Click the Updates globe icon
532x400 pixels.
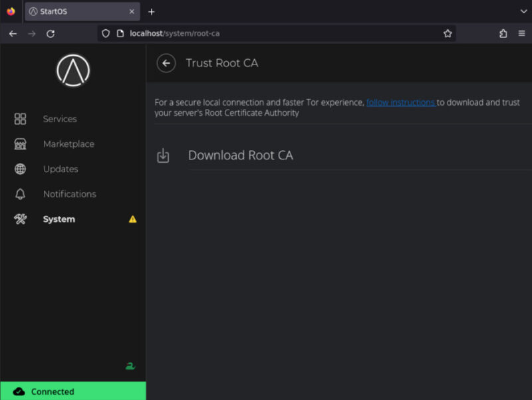point(20,169)
